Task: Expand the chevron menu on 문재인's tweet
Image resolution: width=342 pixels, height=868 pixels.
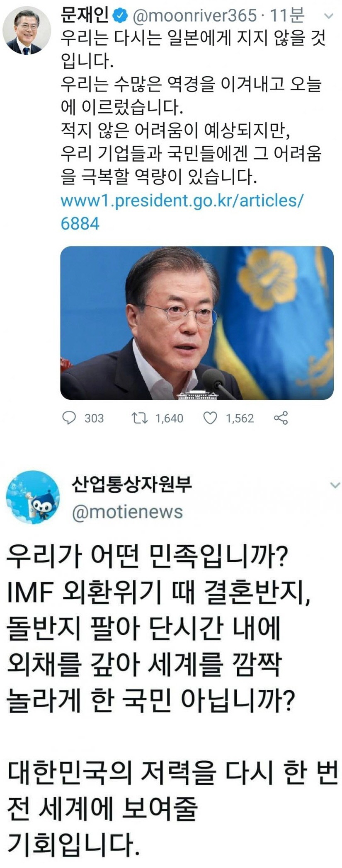Action: [x=328, y=16]
